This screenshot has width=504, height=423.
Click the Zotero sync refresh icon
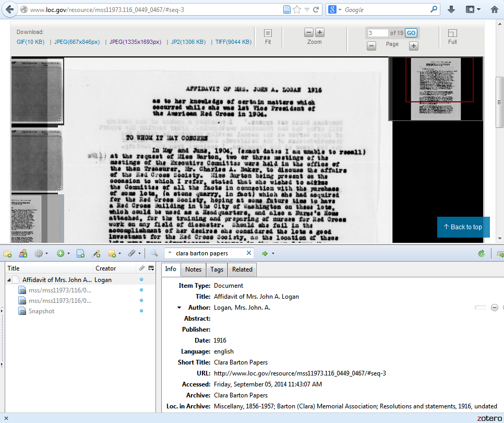click(481, 253)
